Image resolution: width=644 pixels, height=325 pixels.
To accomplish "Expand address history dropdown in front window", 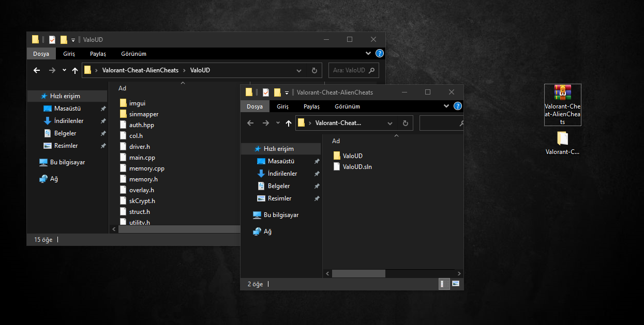I will [391, 123].
